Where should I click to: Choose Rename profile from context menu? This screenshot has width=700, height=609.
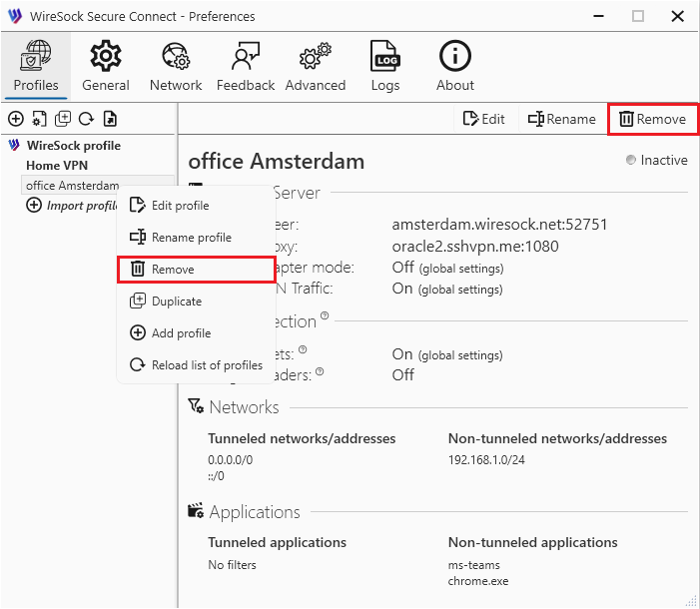(x=196, y=237)
